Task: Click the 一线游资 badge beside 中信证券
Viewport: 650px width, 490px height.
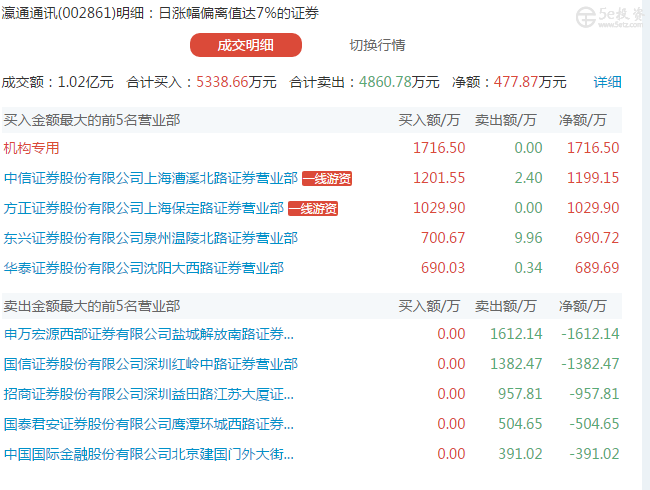Action: point(327,179)
